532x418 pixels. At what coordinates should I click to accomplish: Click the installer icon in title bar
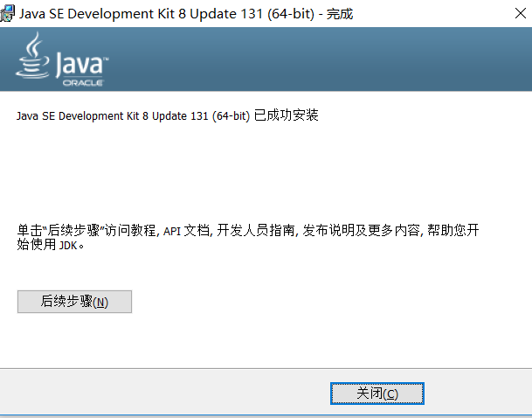[8, 14]
